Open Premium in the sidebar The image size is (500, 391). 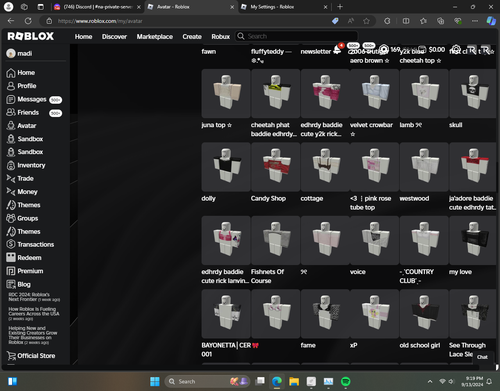pos(25,271)
